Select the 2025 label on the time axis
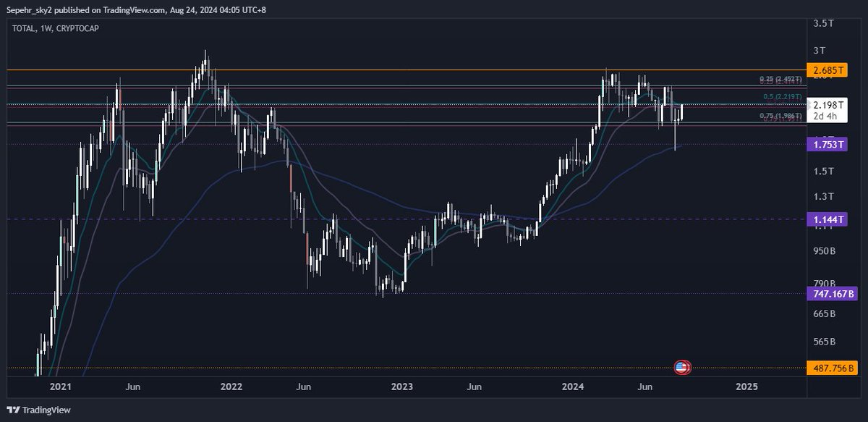The image size is (868, 422). (x=746, y=387)
